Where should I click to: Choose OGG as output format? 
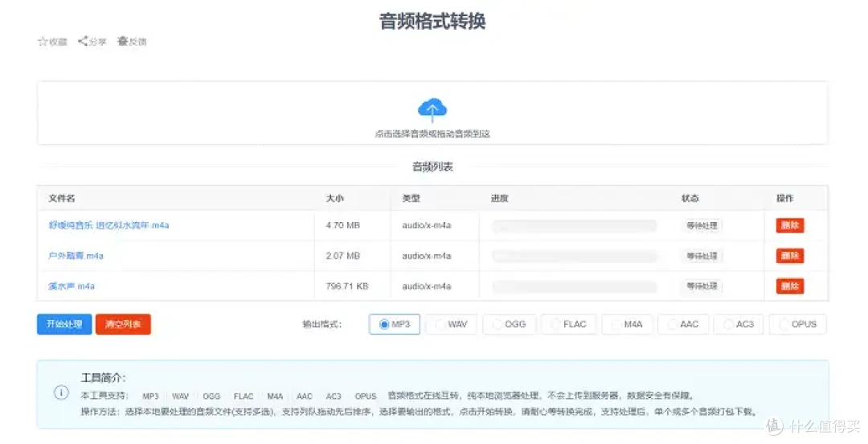pyautogui.click(x=510, y=324)
